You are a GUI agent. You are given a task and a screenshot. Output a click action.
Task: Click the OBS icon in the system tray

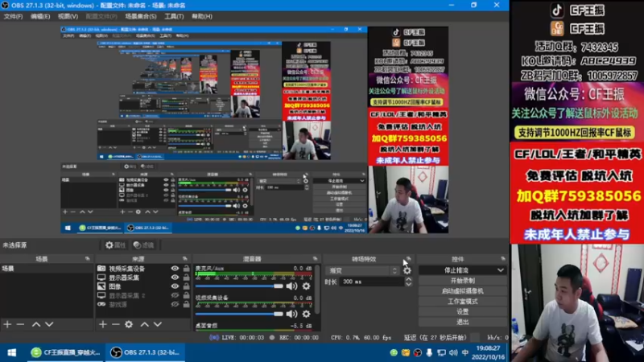(x=417, y=352)
